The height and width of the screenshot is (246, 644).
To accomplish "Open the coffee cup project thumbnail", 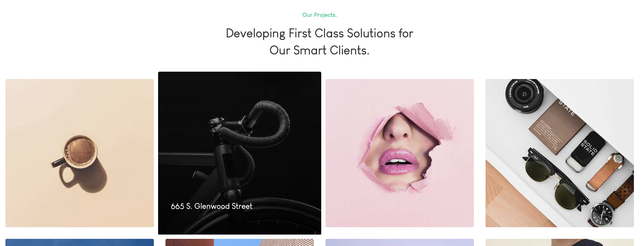I will 80,153.
